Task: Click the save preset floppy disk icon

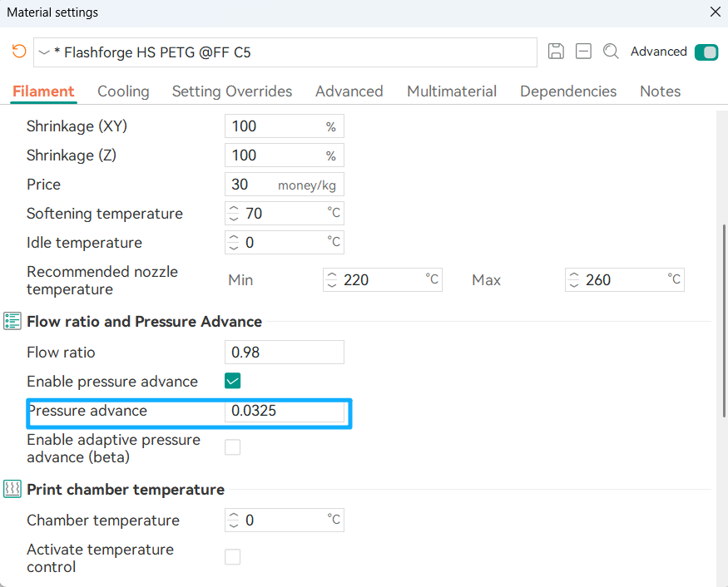Action: 557,52
